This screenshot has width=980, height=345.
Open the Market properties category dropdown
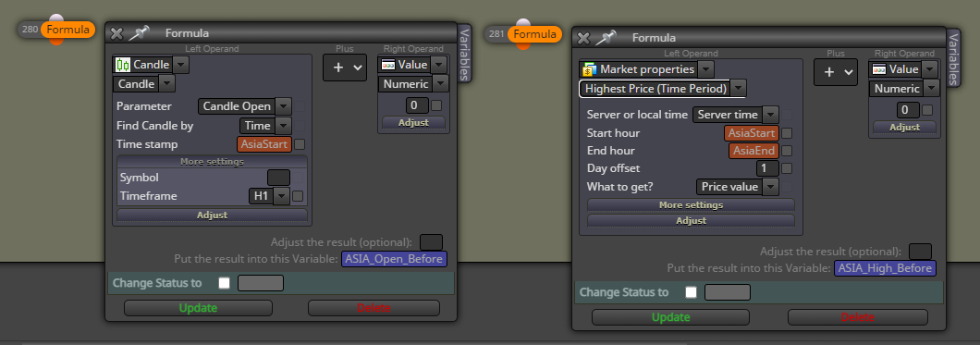[x=705, y=69]
